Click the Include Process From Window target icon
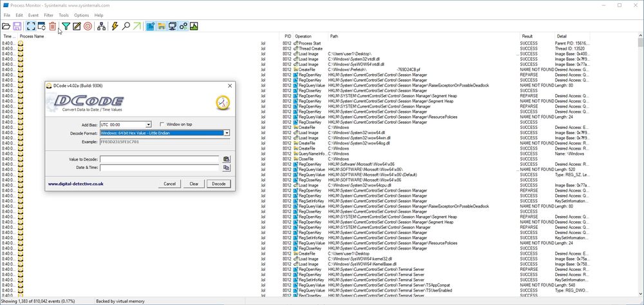 88,26
